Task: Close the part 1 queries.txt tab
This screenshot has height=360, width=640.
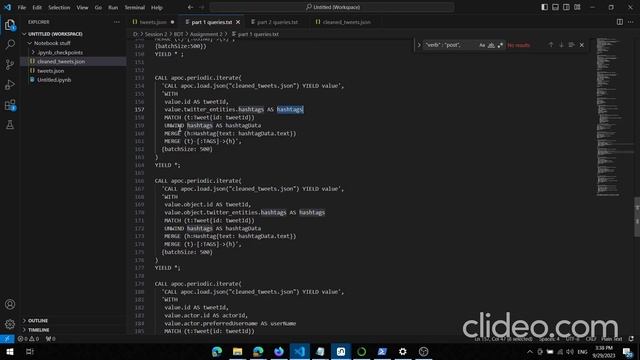Action: 238,22
